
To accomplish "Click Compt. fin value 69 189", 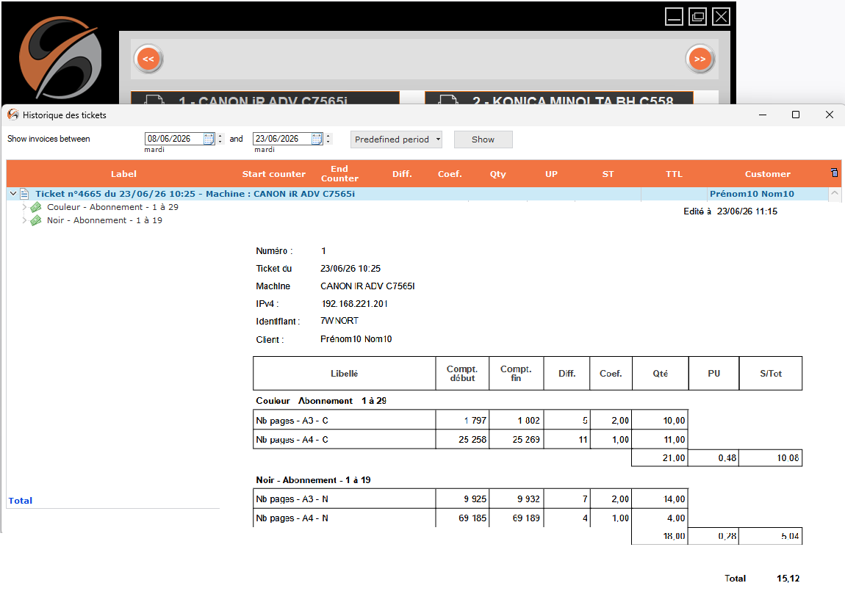I will (526, 518).
